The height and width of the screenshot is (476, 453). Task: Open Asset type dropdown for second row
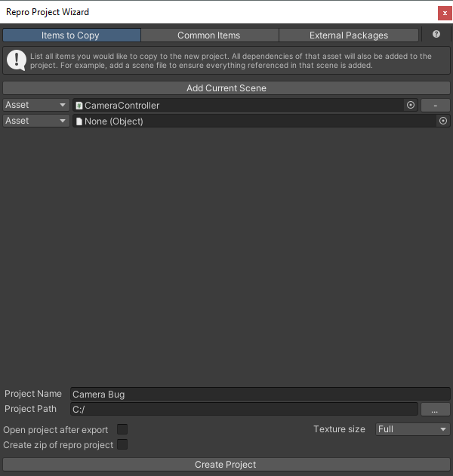(36, 121)
